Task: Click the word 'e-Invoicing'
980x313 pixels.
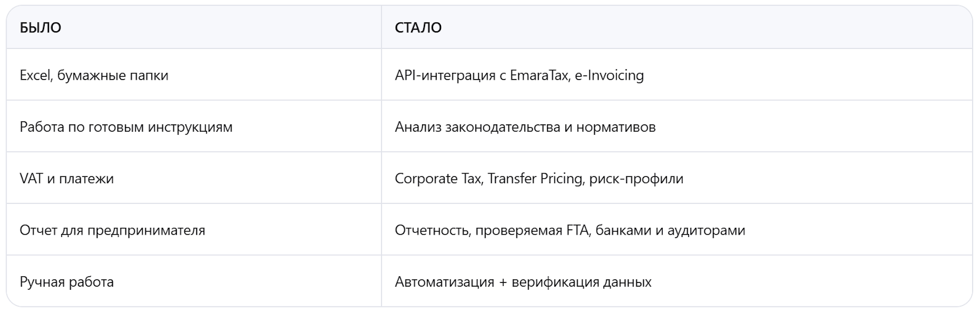Action: (x=609, y=75)
